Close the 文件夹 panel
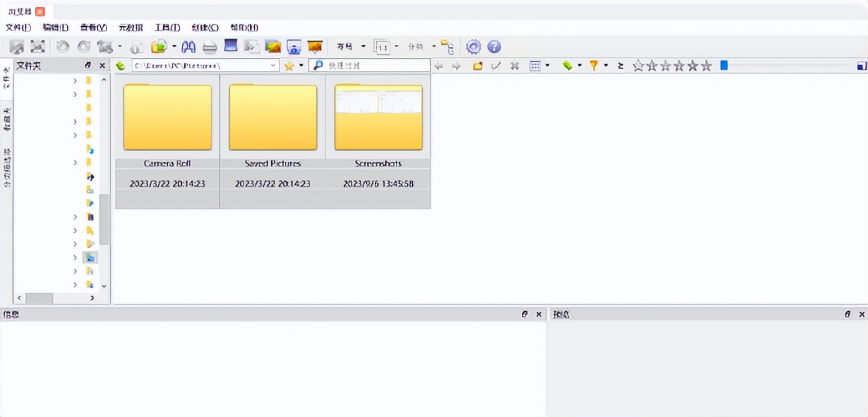Image resolution: width=868 pixels, height=417 pixels. [102, 65]
